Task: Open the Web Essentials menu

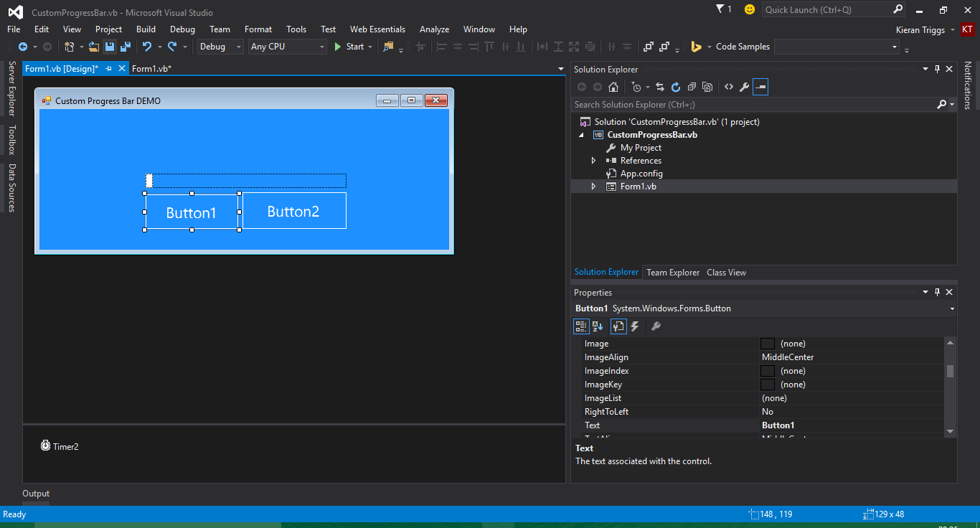Action: (x=377, y=29)
